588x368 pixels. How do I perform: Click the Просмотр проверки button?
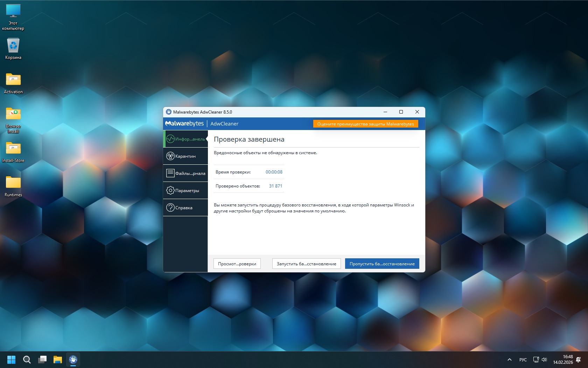click(x=237, y=264)
